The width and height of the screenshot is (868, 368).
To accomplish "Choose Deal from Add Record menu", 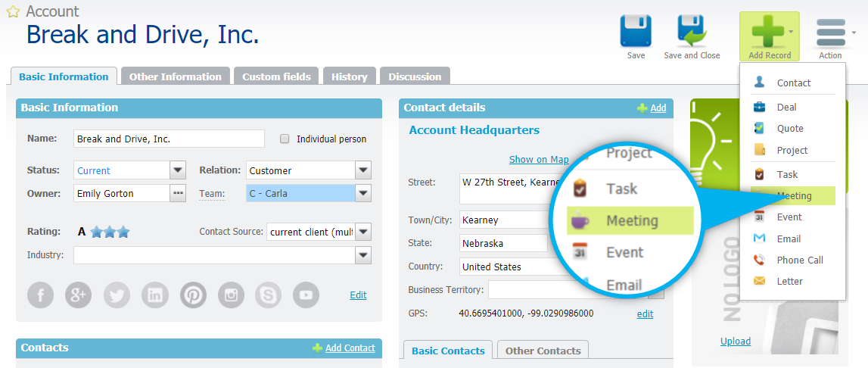I will (x=793, y=107).
